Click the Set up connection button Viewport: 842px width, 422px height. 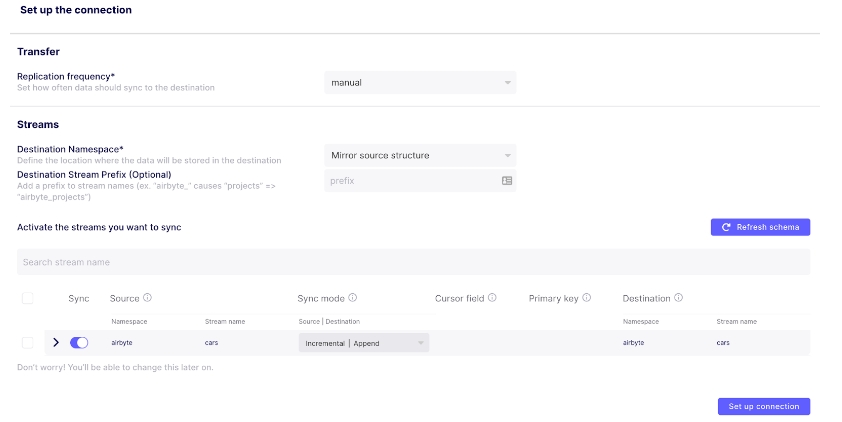[x=763, y=407]
